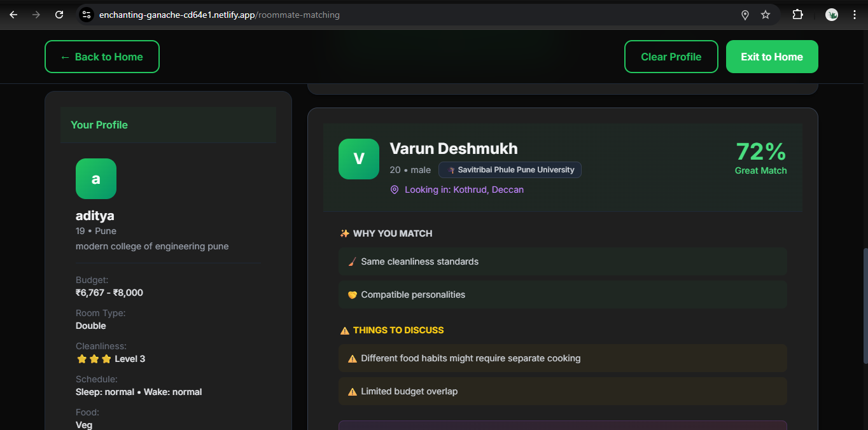Click the Food value 'Veg'
Viewport: 868px width, 430px height.
tap(84, 425)
